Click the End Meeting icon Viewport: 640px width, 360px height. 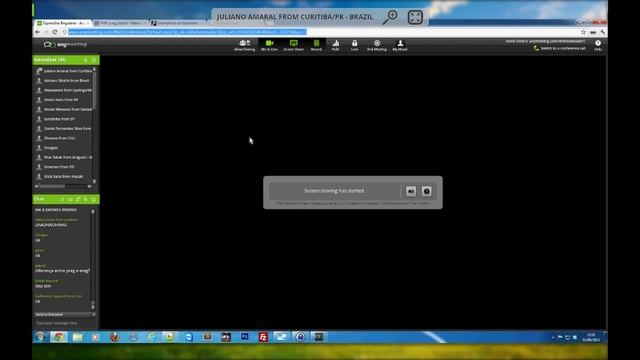point(377,45)
